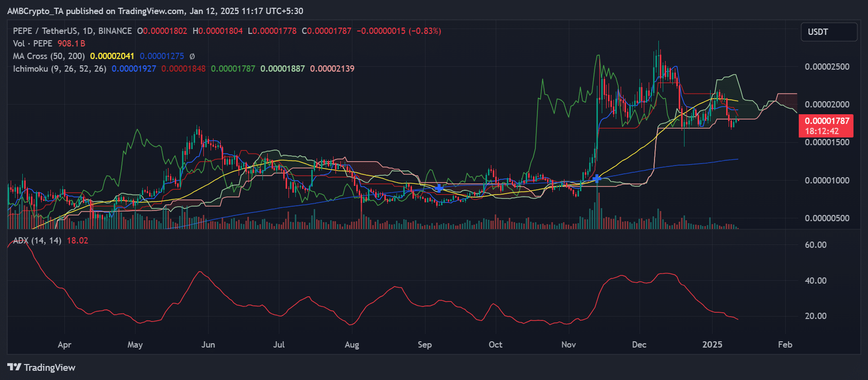Image resolution: width=868 pixels, height=380 pixels.
Task: Click the blue 200 MA value 0.00001275
Action: click(162, 56)
